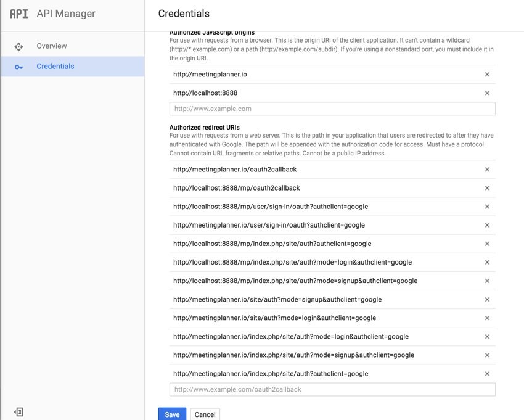Delete localhost:8888/mp/oauth2callback redirect URI
The width and height of the screenshot is (524, 420).
[x=487, y=188]
